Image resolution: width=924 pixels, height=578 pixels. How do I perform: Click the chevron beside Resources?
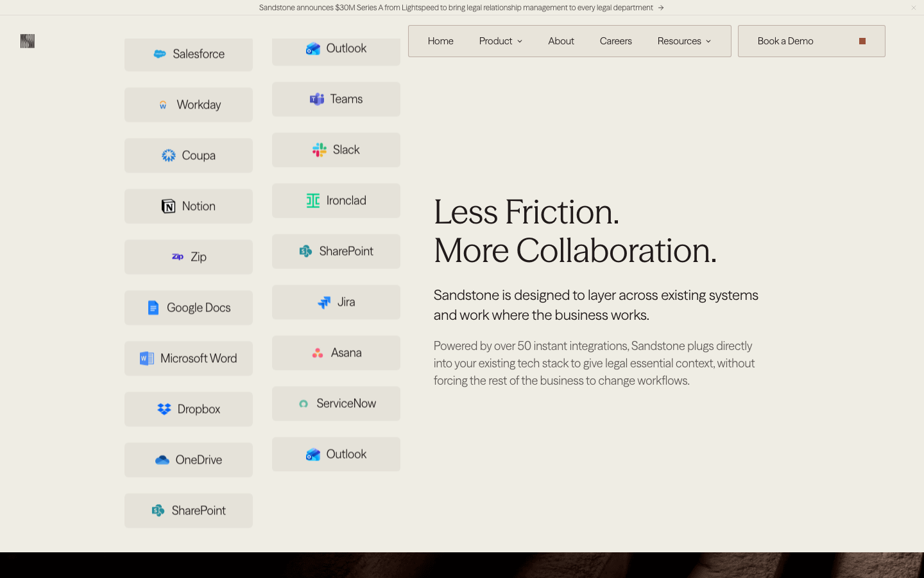708,41
